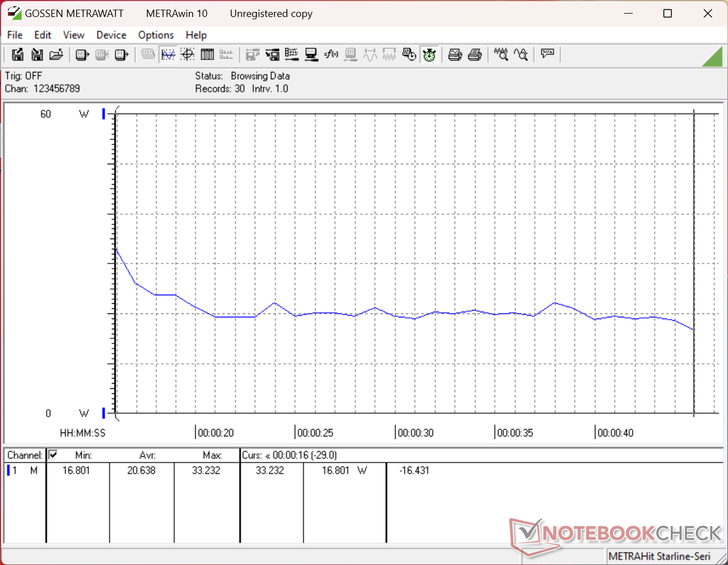
Task: Click the 'Avr:' column header
Action: 147,455
